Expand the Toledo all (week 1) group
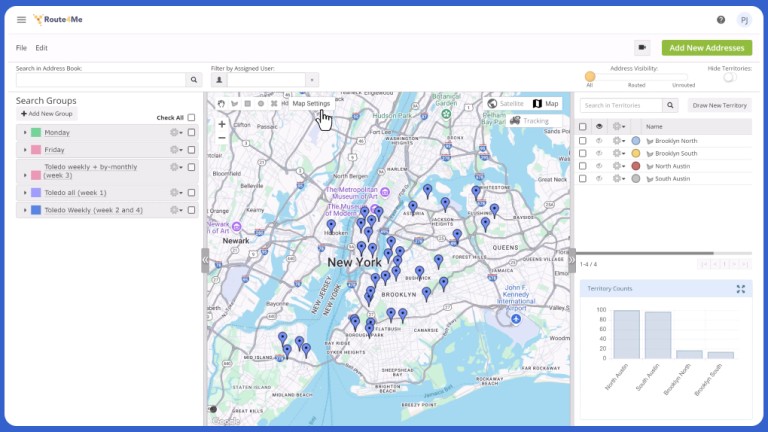 tap(25, 192)
